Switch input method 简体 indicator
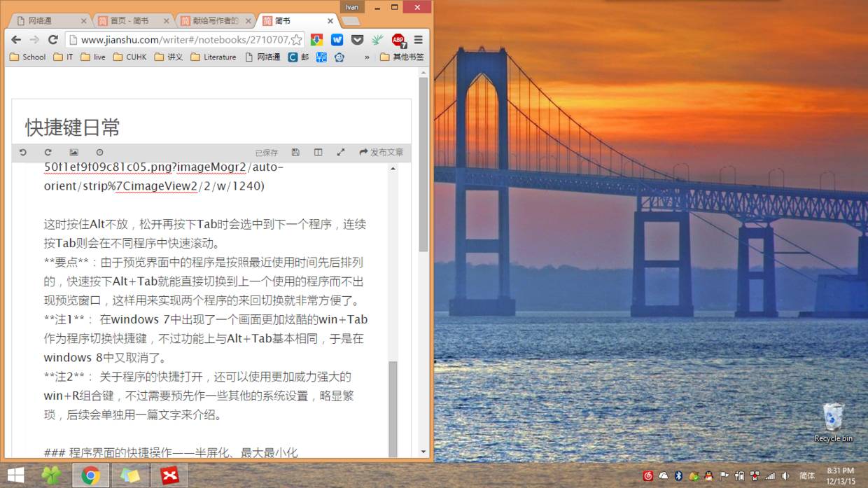The image size is (868, 488). tap(807, 476)
